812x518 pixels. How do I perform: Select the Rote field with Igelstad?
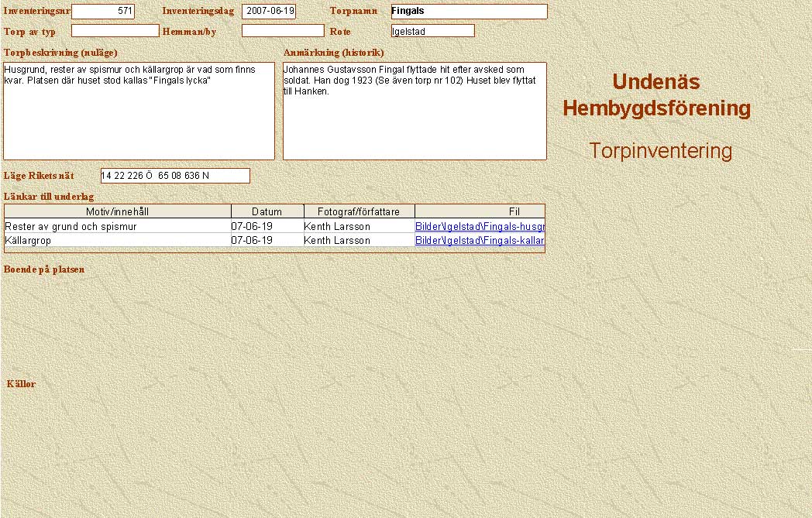click(432, 31)
